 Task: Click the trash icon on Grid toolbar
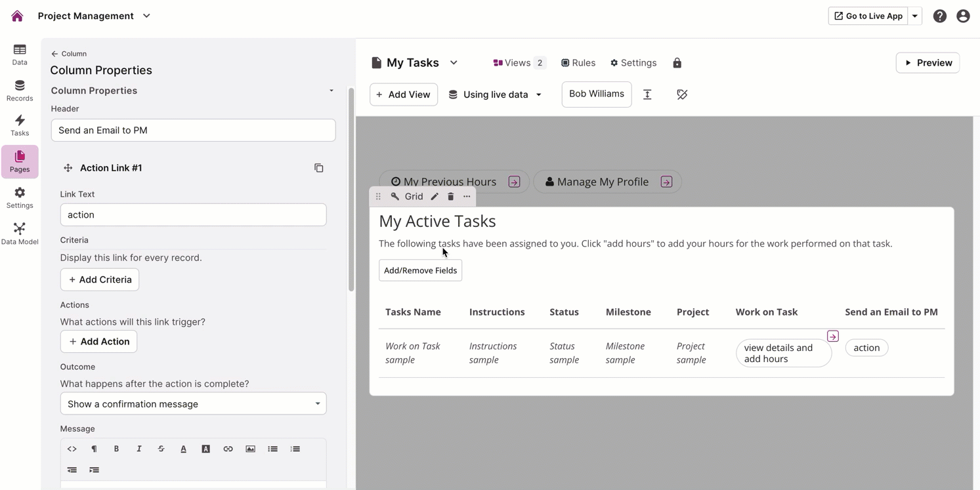click(451, 197)
